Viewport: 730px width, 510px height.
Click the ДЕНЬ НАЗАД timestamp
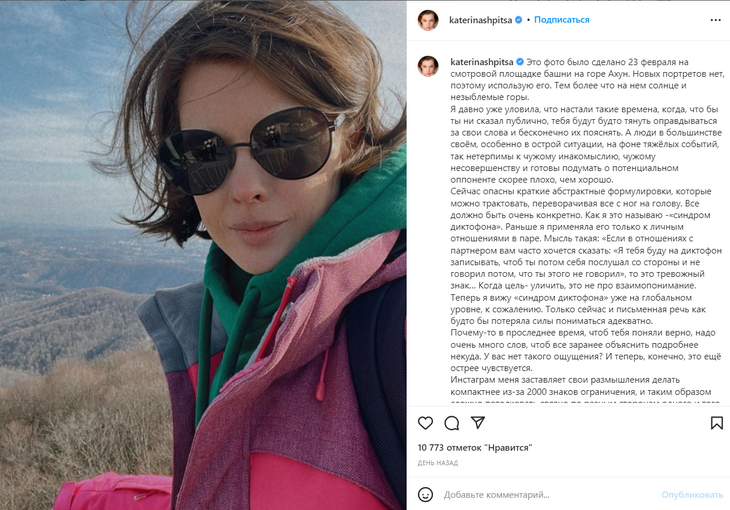coord(438,463)
